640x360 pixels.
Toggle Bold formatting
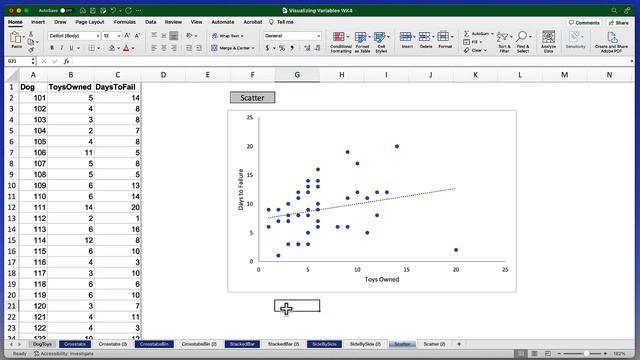(52, 48)
